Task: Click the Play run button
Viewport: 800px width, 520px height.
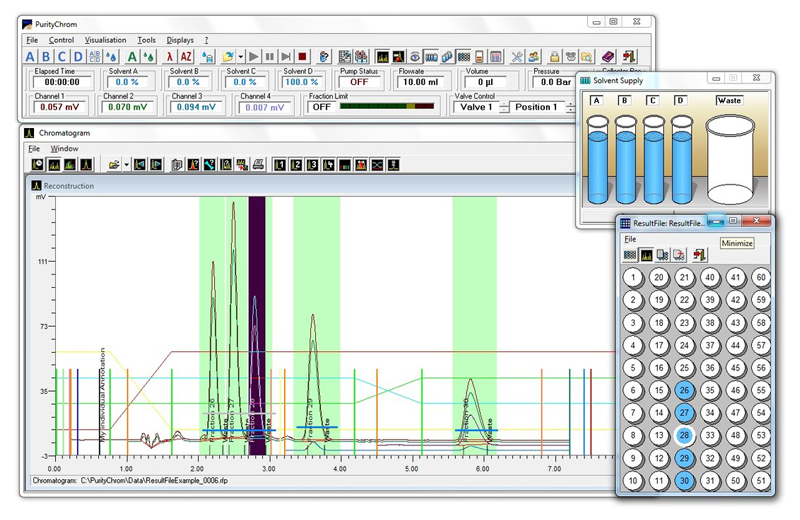Action: click(x=253, y=57)
